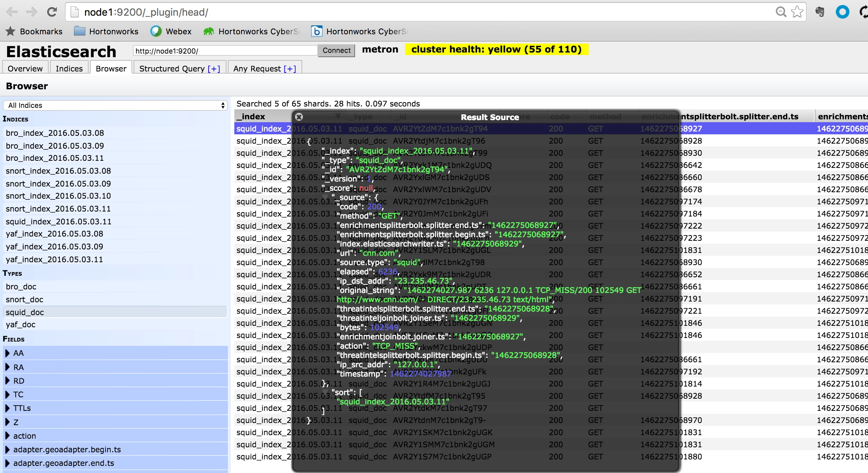Click the browser back arrow
The height and width of the screenshot is (473, 868).
coord(12,12)
